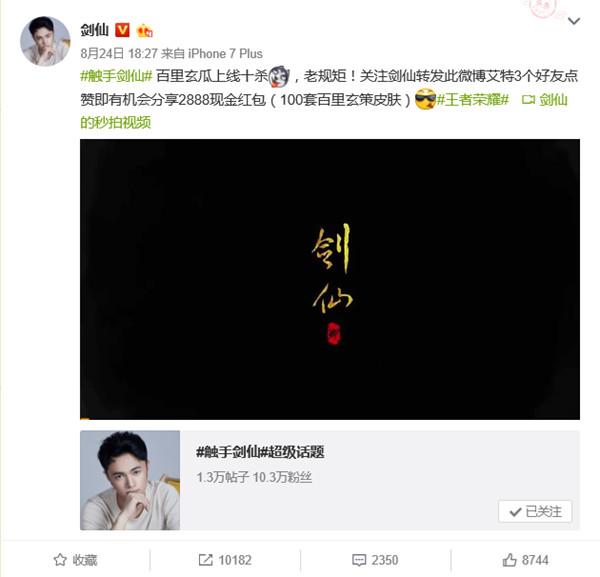Screen dimensions: 600x577
Task: Open the #王者荣耀# hashtag link
Action: coord(473,100)
